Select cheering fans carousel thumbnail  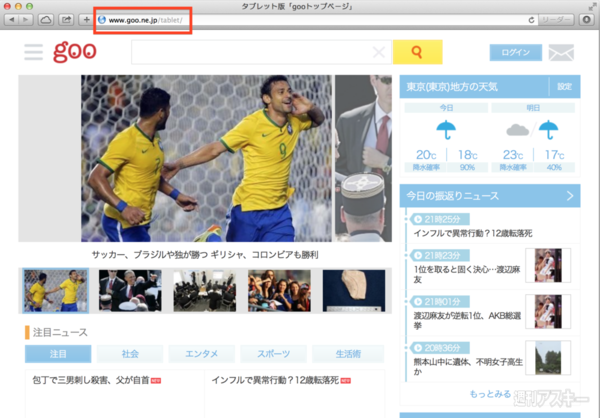[x=279, y=291]
